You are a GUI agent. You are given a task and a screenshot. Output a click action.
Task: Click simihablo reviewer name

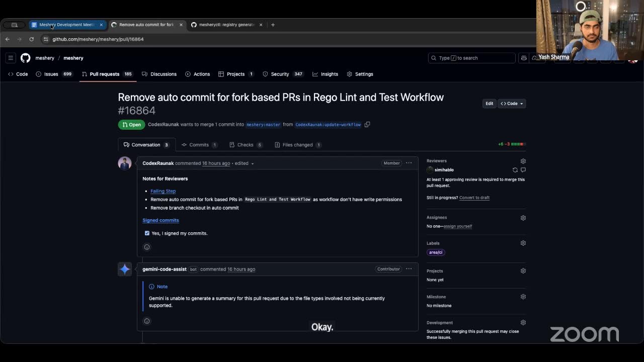click(x=444, y=170)
